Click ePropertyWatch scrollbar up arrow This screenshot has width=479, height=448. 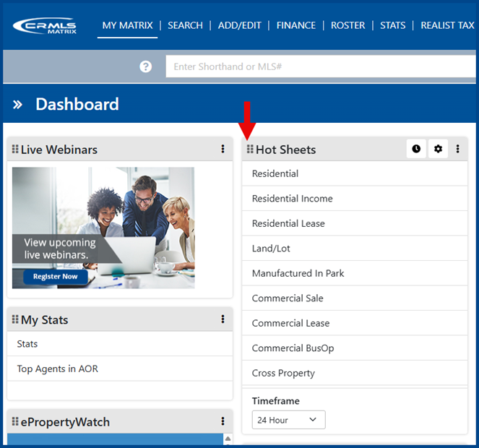(228, 439)
